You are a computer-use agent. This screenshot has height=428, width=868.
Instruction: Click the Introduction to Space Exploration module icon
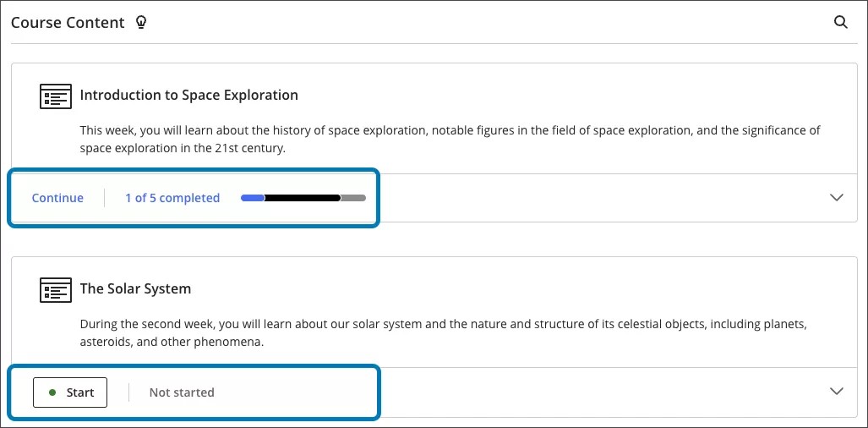(56, 96)
